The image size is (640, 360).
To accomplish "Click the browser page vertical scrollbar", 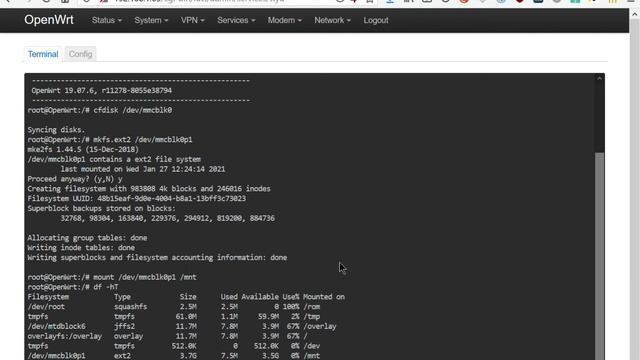I will pyautogui.click(x=635, y=190).
